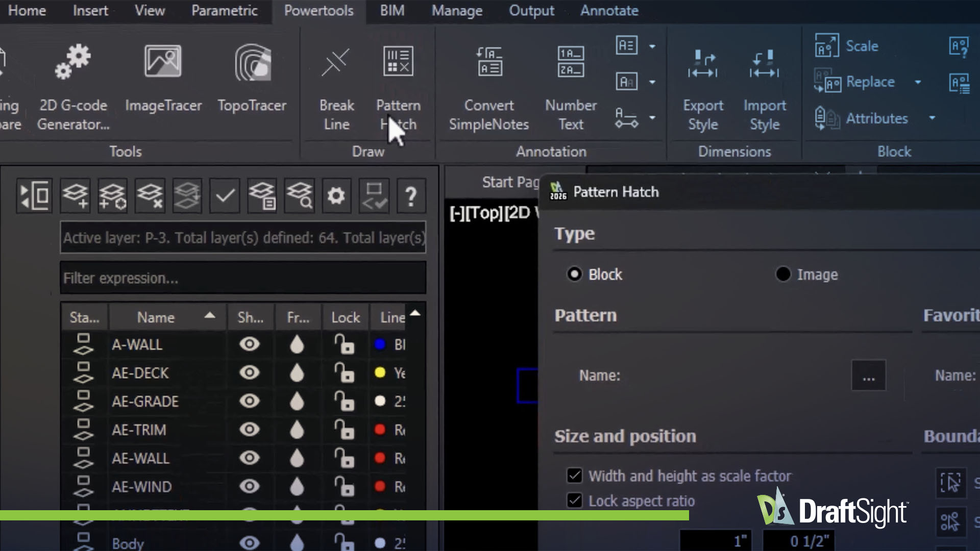The width and height of the screenshot is (980, 551).
Task: Switch to the Home ribbon tab
Action: pyautogui.click(x=27, y=11)
